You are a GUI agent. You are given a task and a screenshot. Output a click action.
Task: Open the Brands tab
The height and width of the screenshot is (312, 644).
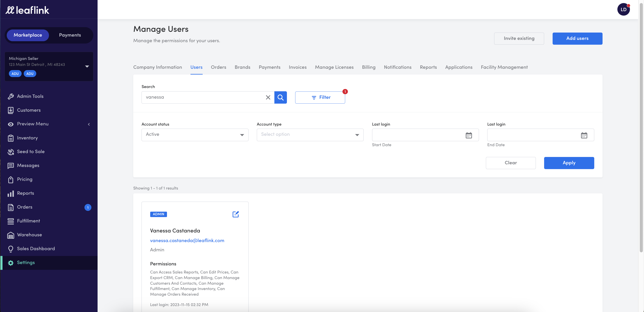[243, 67]
